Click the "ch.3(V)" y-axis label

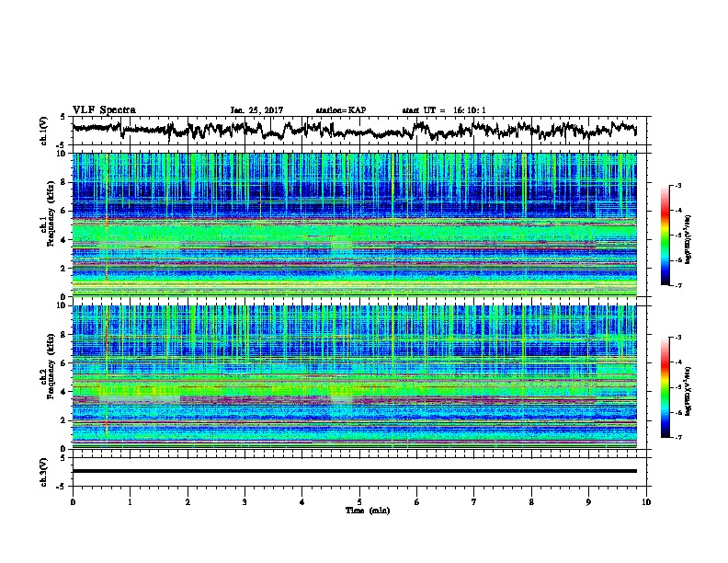pyautogui.click(x=43, y=472)
